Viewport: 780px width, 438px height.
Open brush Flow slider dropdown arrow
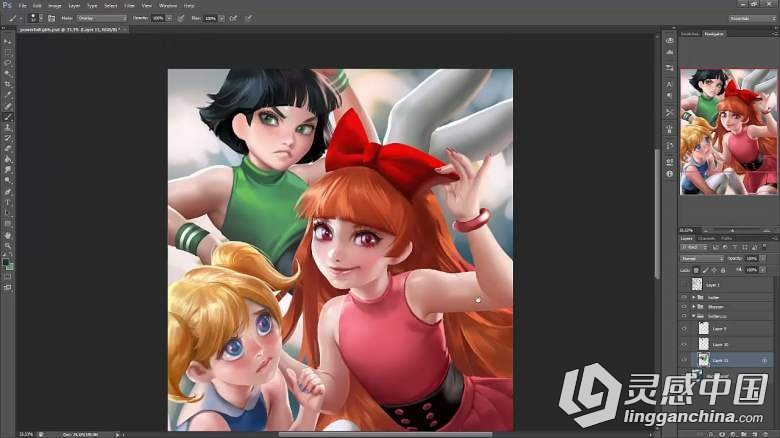(221, 18)
